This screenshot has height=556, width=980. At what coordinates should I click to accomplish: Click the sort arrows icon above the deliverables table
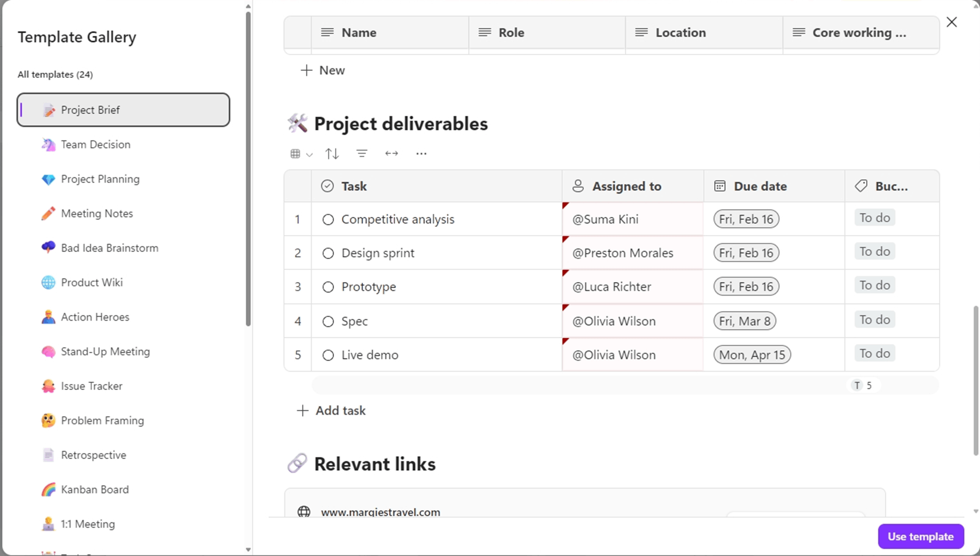pyautogui.click(x=332, y=154)
